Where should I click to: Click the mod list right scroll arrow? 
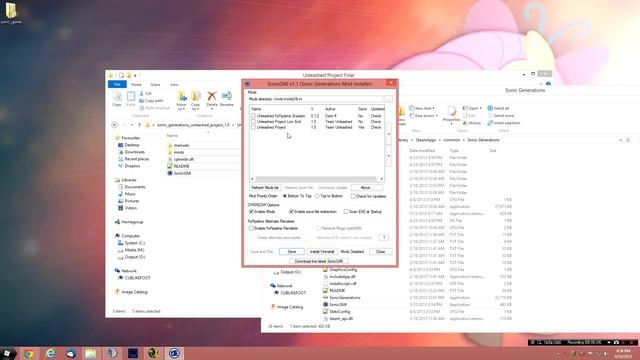coord(382,179)
